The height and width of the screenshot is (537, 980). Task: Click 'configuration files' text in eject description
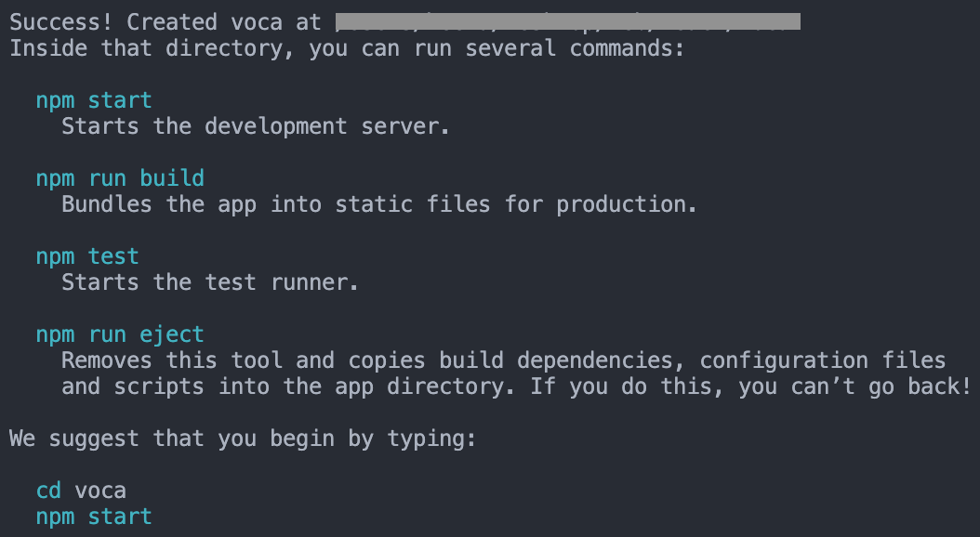tap(823, 360)
